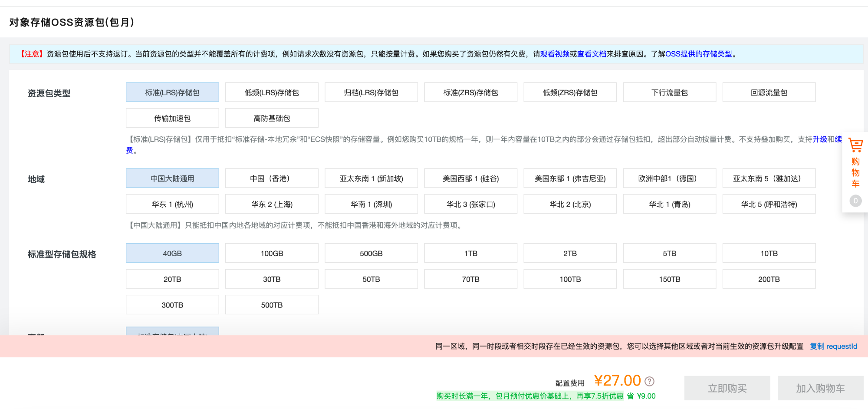Select 标准(LRS)存储包 resource type
The image size is (868, 409).
172,92
